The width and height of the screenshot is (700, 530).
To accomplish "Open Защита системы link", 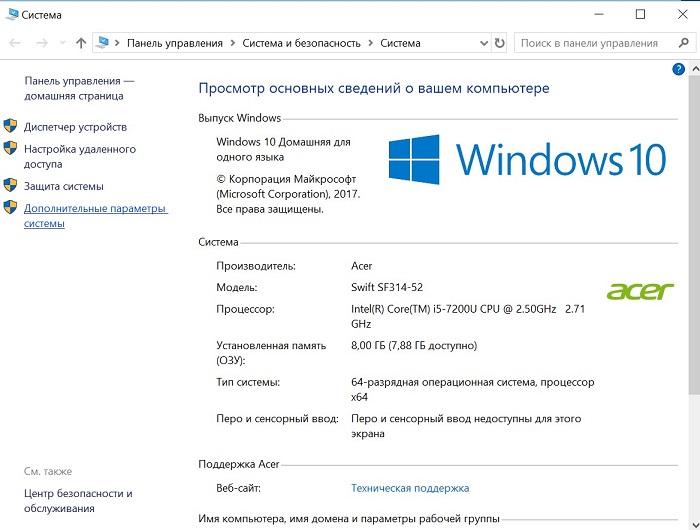I will (x=64, y=186).
